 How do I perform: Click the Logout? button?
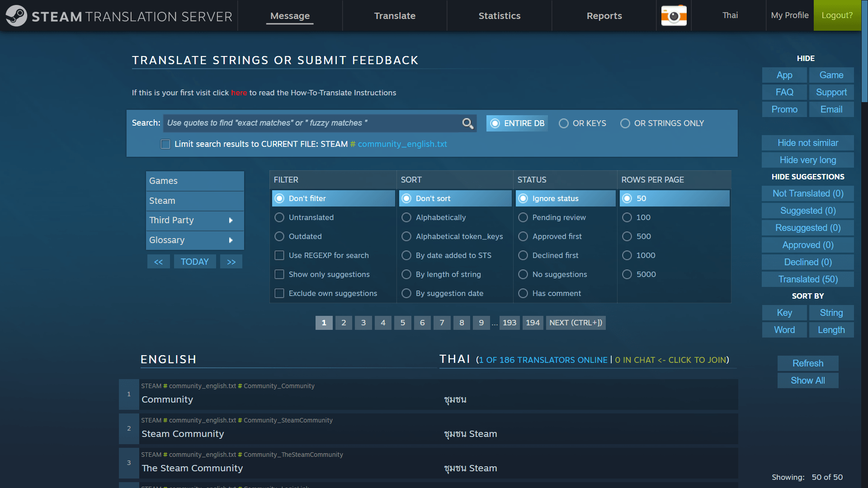coord(837,15)
